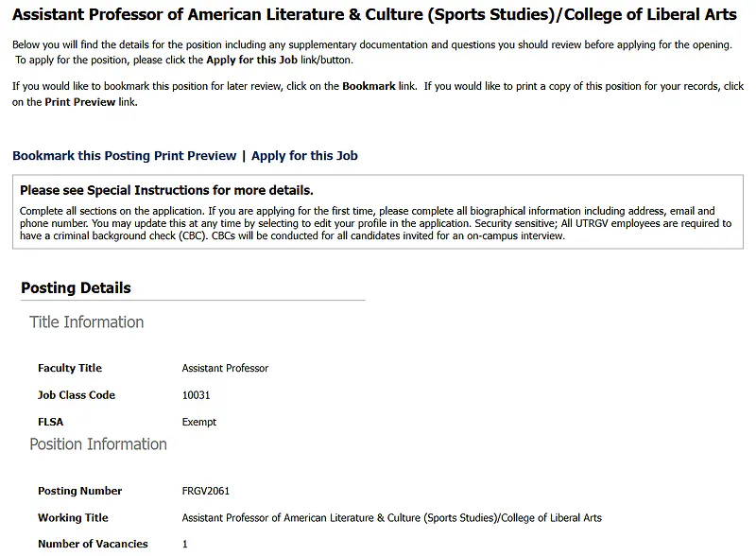Click the 'Please see Special Instructions' heading
The height and width of the screenshot is (556, 756).
tap(166, 191)
